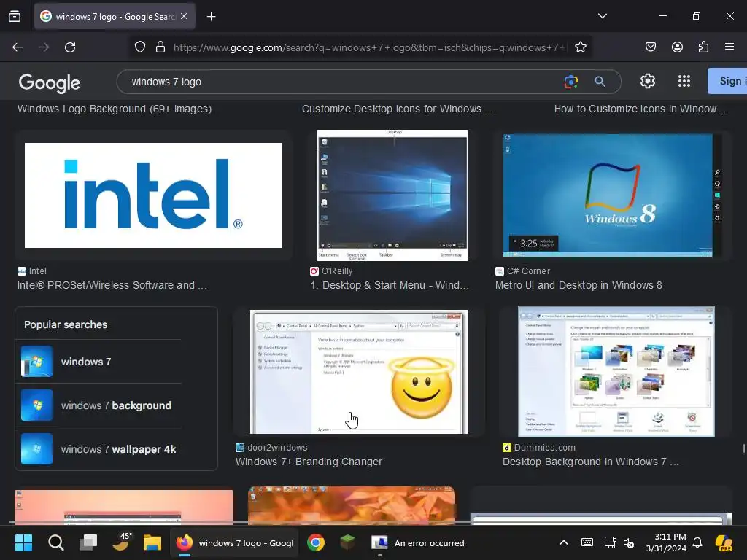Open the Firefox hamburger menu
Screen dimensions: 747x560
click(x=729, y=47)
